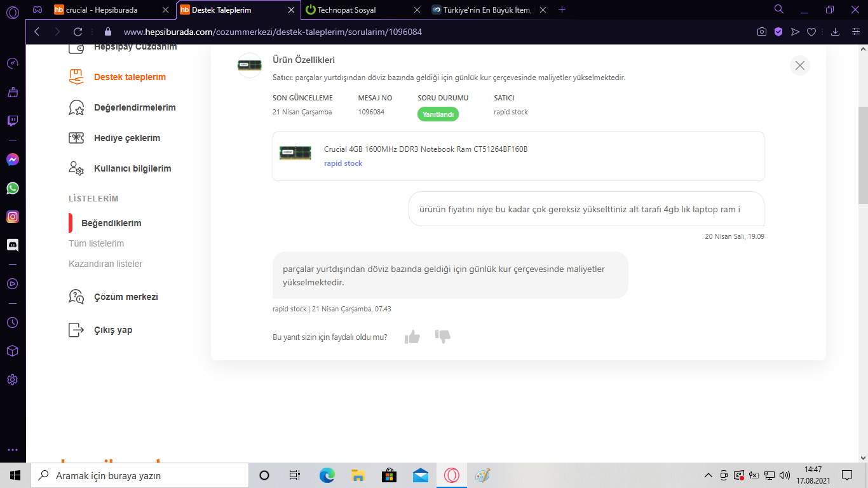The width and height of the screenshot is (868, 488).
Task: Show hidden system tray icons chevron
Action: click(709, 475)
